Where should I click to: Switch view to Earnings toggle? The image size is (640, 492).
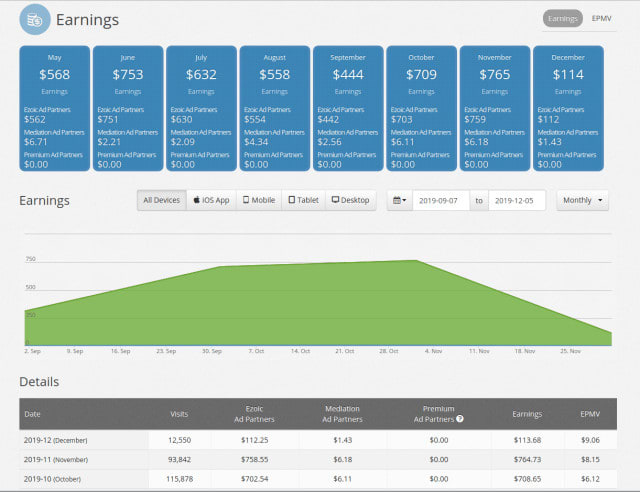point(562,18)
